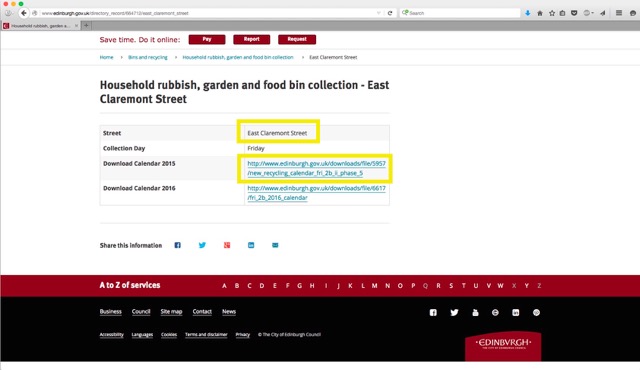Viewport: 640px width, 370px height.
Task: Expand the URL history dropdown arrow
Action: [x=378, y=13]
